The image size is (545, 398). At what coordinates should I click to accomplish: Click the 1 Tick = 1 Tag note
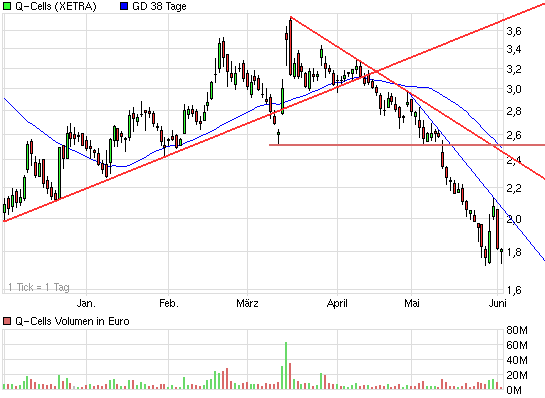tap(39, 287)
